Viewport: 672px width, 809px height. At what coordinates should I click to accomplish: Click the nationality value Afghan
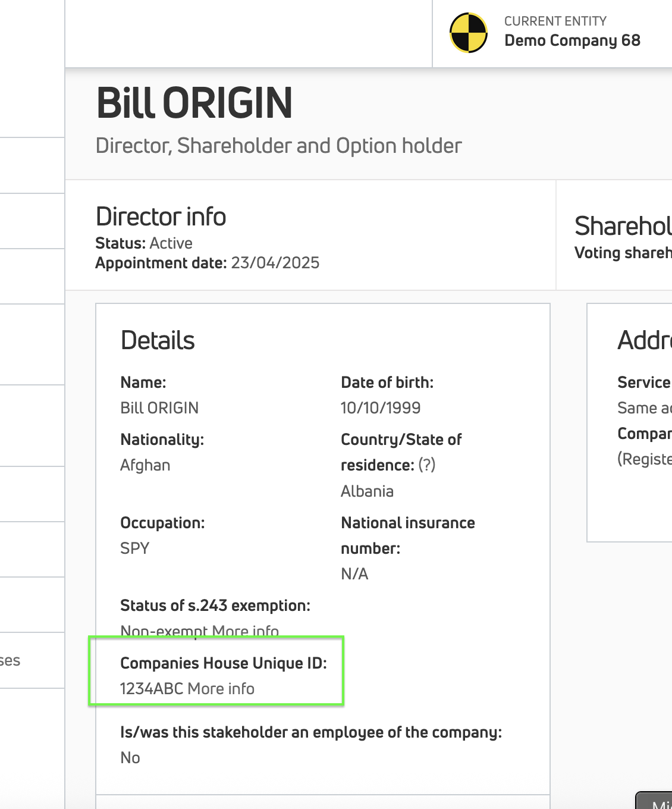(145, 465)
